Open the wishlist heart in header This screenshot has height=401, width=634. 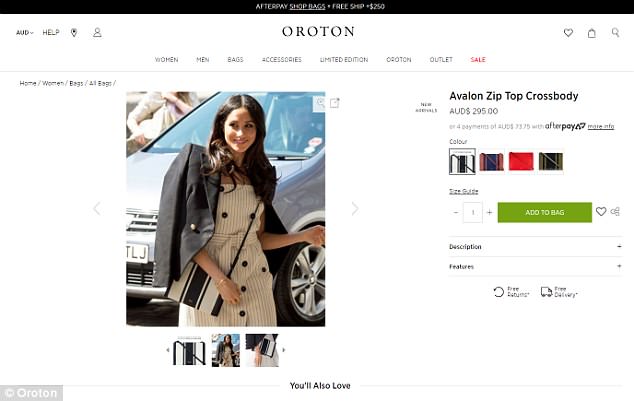coord(568,33)
